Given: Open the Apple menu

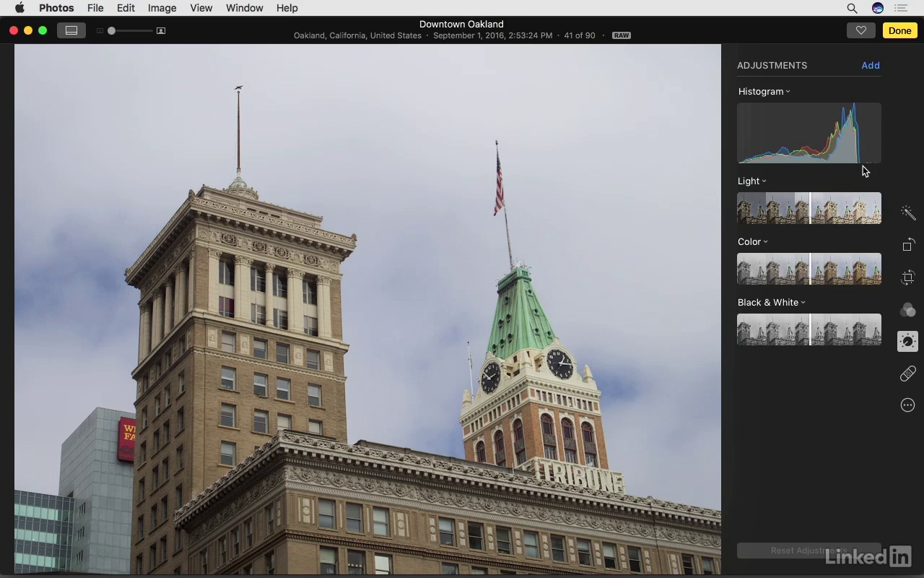Looking at the screenshot, I should 19,8.
